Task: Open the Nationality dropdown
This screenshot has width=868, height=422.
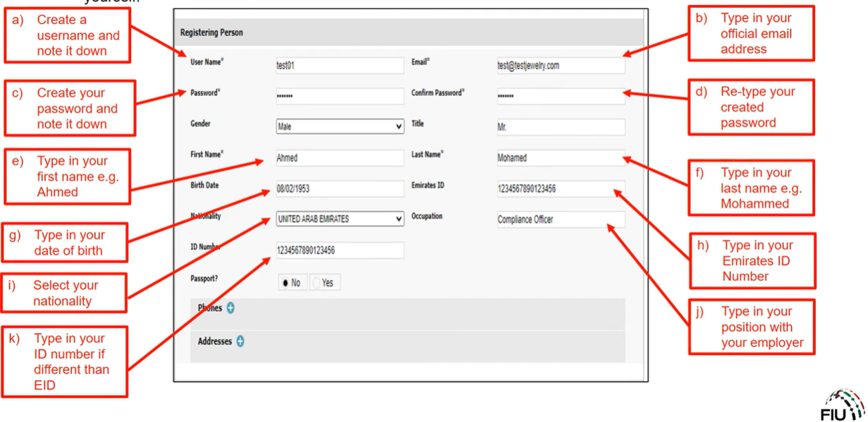Action: [x=339, y=219]
